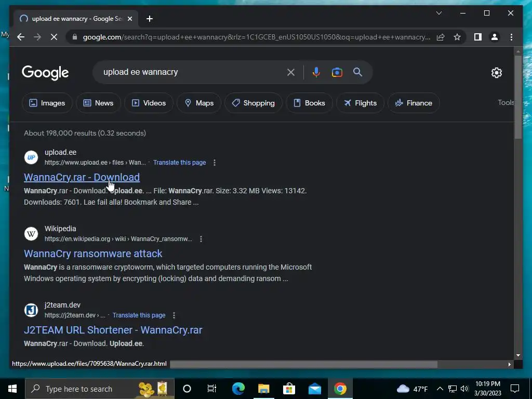This screenshot has height=399, width=532.
Task: Click scrollbar right arrow
Action: pos(509,364)
